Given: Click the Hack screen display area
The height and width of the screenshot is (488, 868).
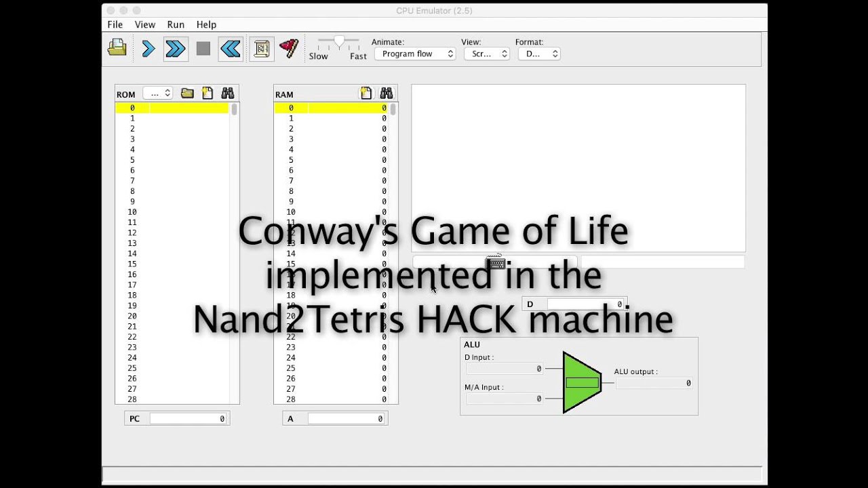Looking at the screenshot, I should pyautogui.click(x=578, y=168).
